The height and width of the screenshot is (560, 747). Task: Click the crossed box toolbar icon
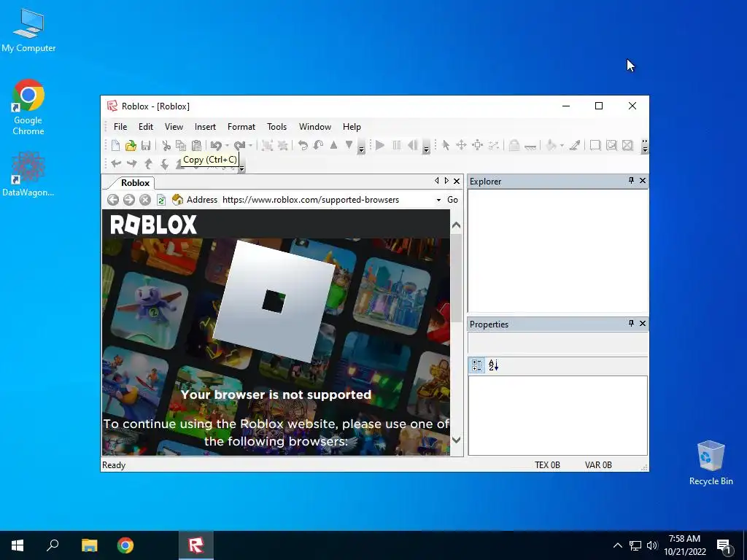(x=628, y=145)
